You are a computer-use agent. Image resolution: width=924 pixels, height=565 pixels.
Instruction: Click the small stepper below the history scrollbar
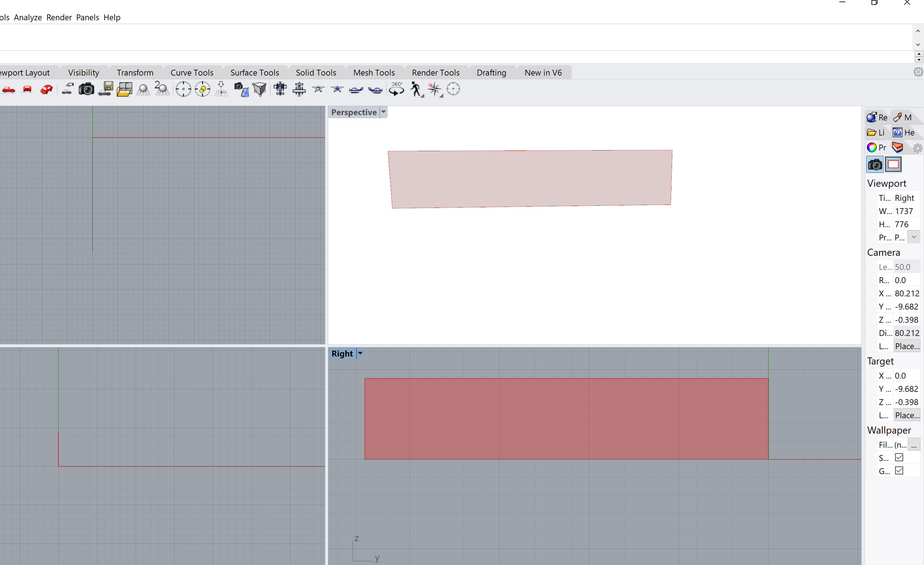coord(918,57)
